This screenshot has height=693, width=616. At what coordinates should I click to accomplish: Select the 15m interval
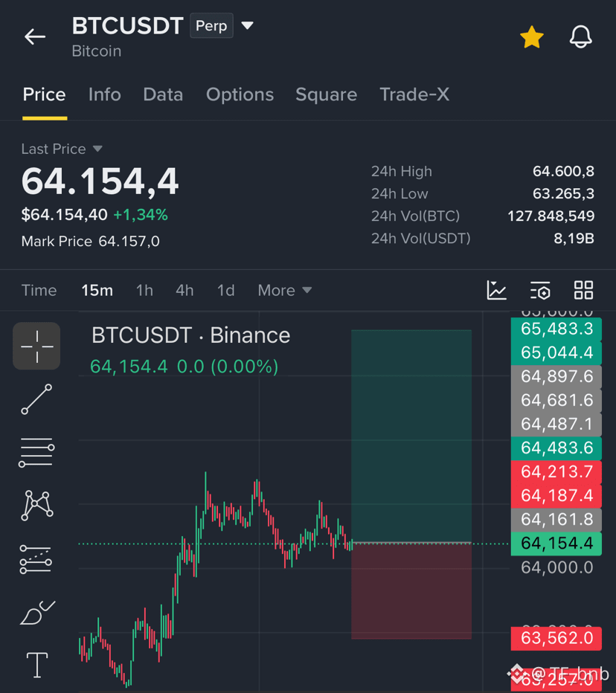click(x=97, y=291)
